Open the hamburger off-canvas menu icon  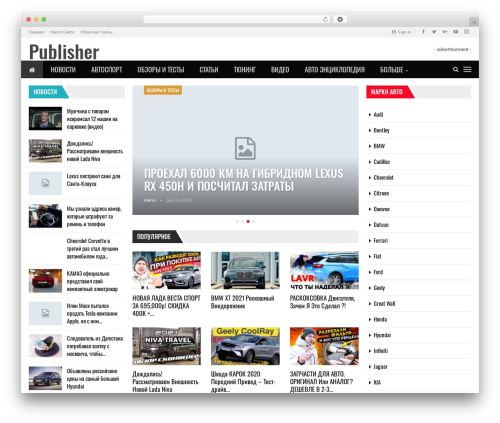(x=467, y=70)
